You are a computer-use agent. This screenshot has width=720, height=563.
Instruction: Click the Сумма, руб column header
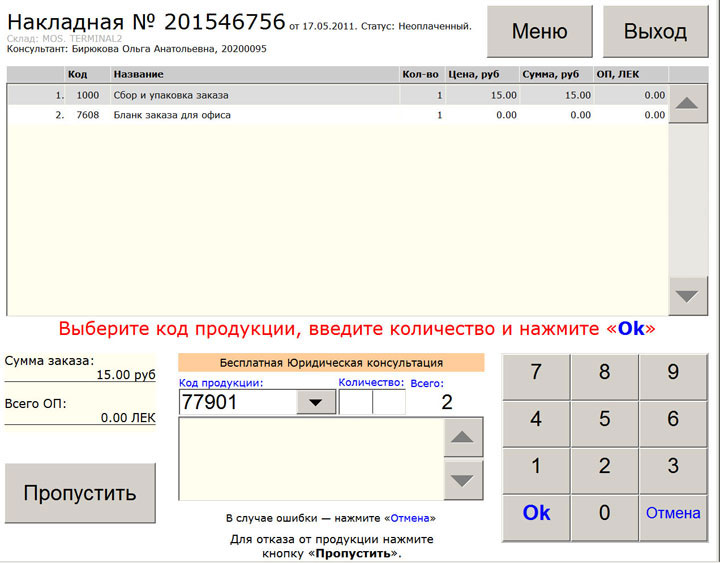556,74
